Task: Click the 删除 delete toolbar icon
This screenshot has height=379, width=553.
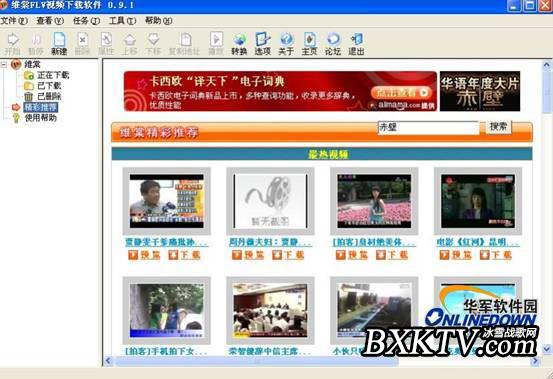Action: (x=83, y=44)
